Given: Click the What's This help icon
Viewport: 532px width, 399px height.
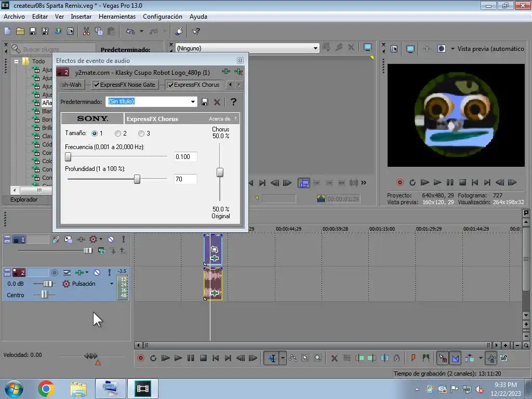Looking at the screenshot, I should tap(196, 31).
